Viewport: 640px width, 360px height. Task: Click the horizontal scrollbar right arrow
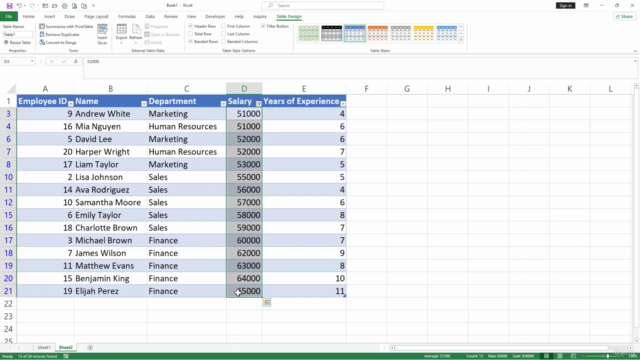point(630,348)
